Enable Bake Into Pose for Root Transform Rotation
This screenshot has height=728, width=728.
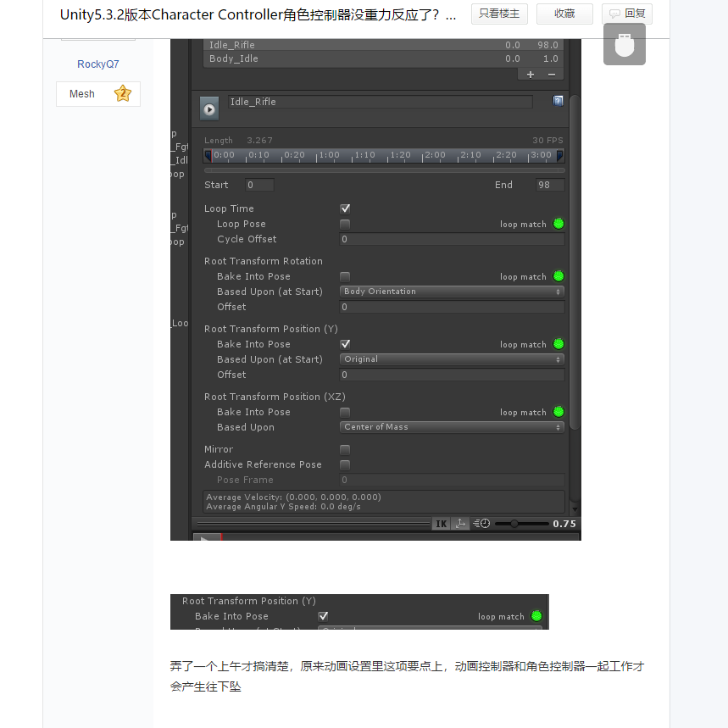[345, 277]
